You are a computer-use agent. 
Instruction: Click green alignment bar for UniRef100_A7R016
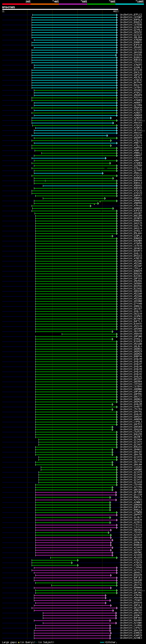62,206
